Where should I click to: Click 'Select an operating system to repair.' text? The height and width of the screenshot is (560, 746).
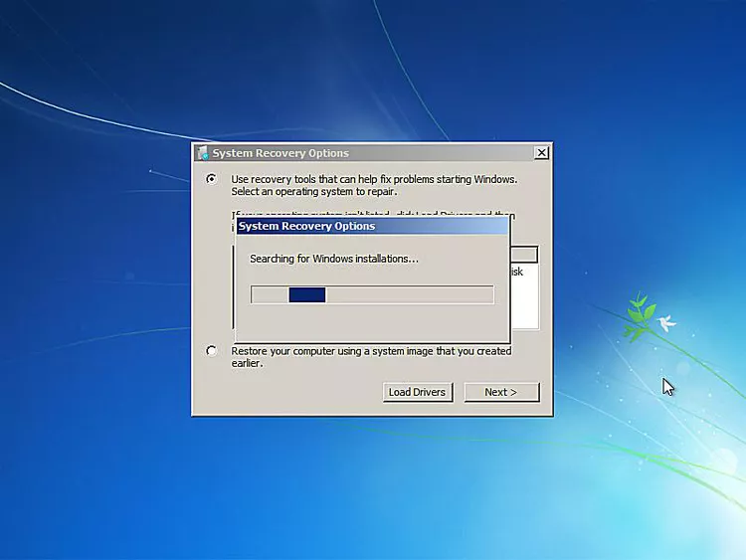tap(314, 192)
